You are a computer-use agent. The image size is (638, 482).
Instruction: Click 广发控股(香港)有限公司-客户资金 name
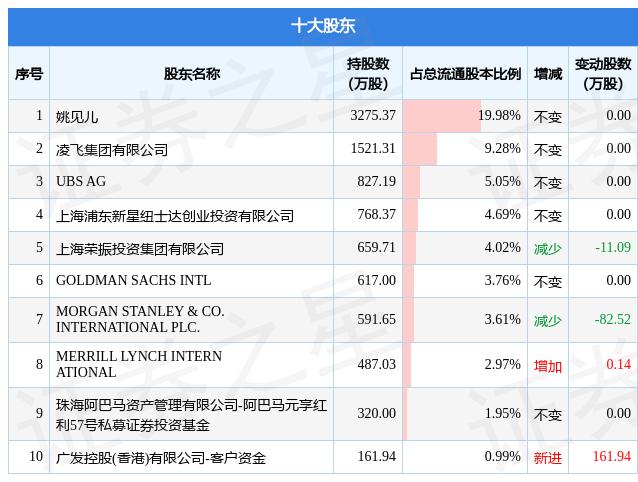coord(161,458)
